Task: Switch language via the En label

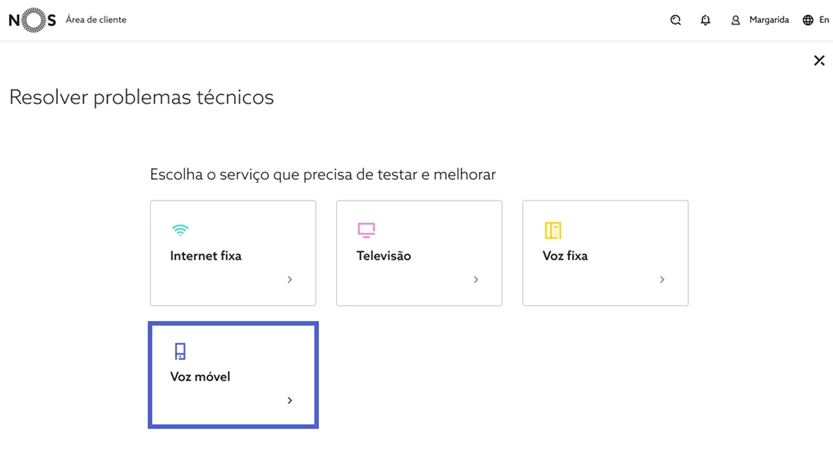Action: [x=824, y=20]
